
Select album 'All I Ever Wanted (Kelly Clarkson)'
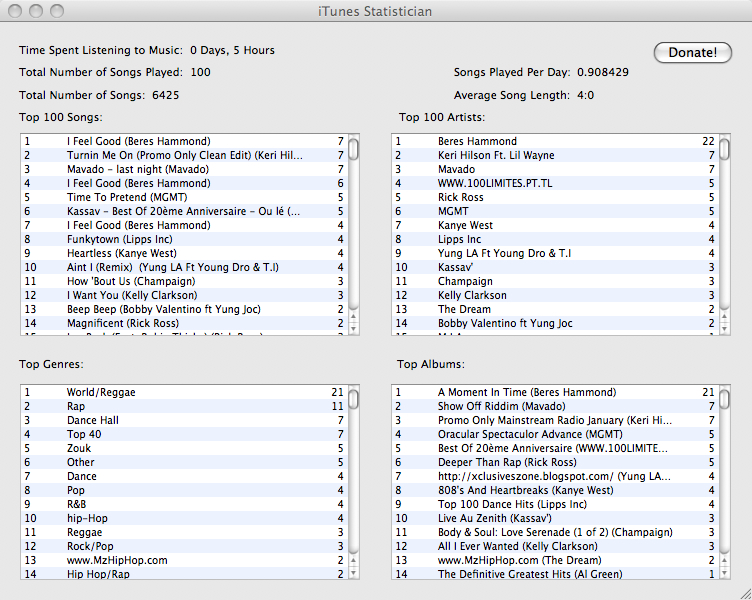pyautogui.click(x=556, y=546)
